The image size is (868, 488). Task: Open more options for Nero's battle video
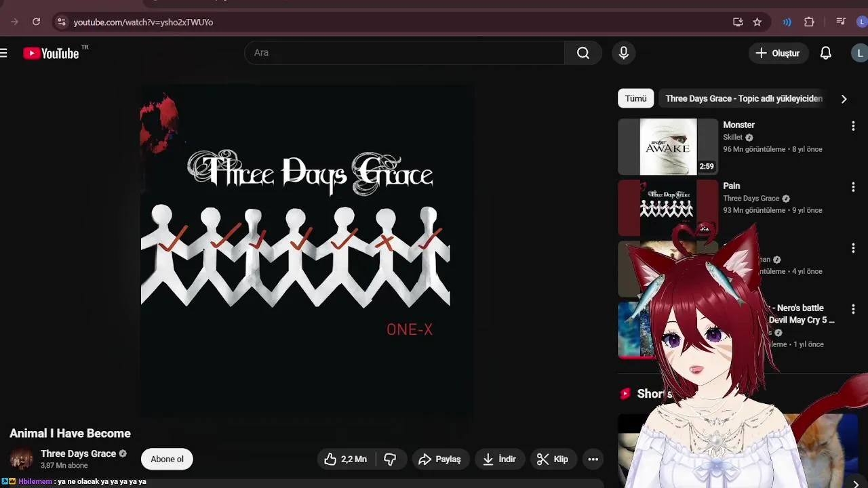[853, 309]
